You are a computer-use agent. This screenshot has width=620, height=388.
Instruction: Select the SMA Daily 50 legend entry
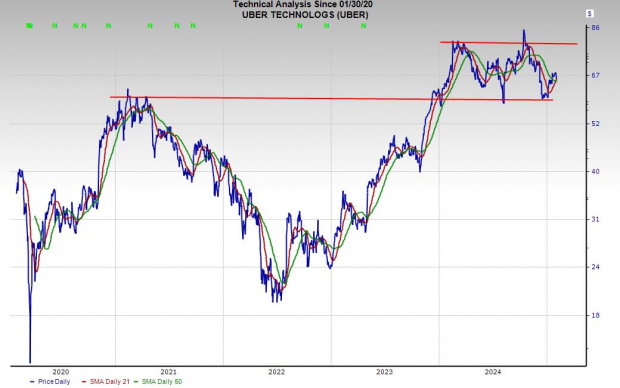pyautogui.click(x=158, y=382)
